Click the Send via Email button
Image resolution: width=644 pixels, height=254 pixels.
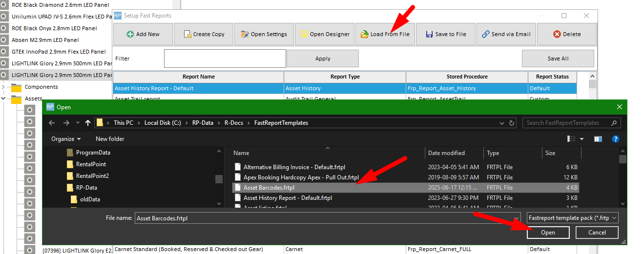[x=506, y=34]
